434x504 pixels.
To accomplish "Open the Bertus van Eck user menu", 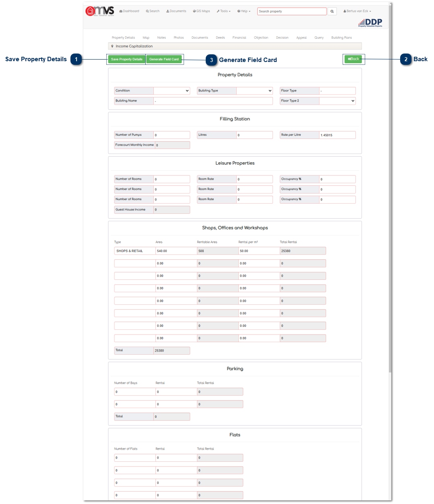I will click(357, 11).
